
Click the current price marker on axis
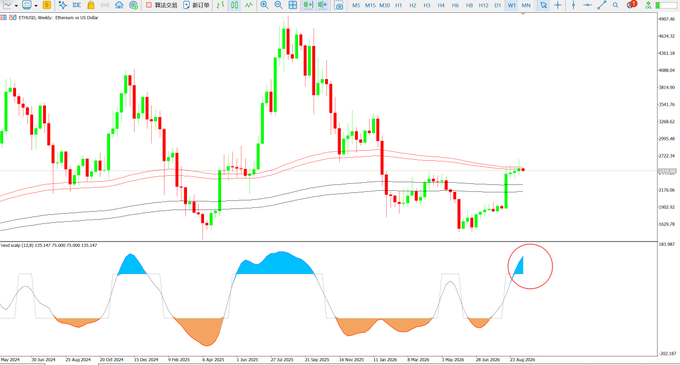coord(667,171)
